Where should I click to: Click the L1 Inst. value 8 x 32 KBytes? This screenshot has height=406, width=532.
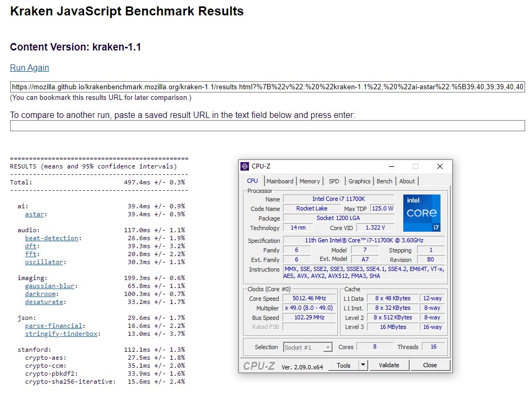393,308
